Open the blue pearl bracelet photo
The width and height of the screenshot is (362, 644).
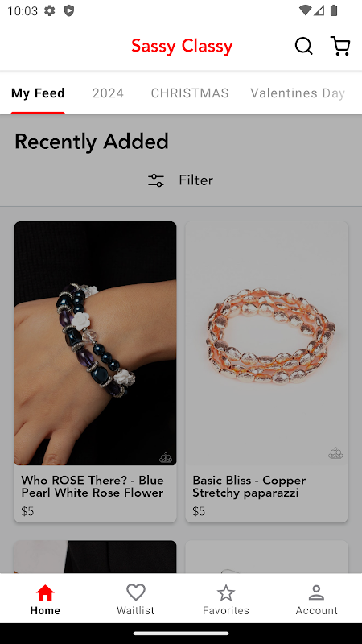tap(95, 344)
